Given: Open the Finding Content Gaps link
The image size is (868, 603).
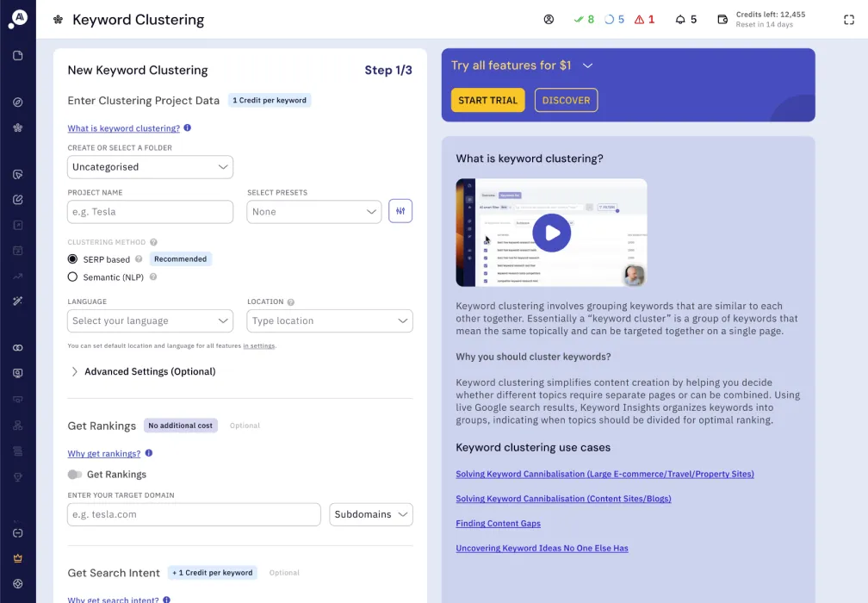Looking at the screenshot, I should coord(499,523).
